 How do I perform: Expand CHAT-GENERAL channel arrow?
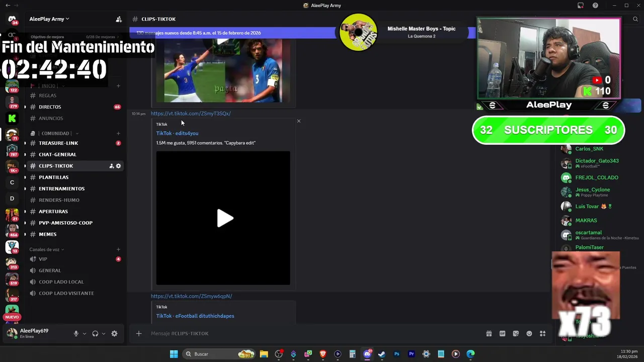click(25, 154)
